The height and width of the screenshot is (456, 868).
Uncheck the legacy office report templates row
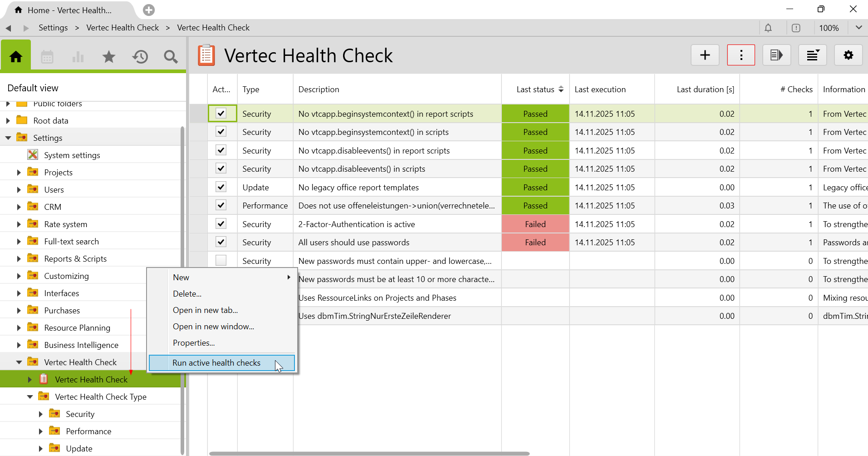(x=221, y=187)
